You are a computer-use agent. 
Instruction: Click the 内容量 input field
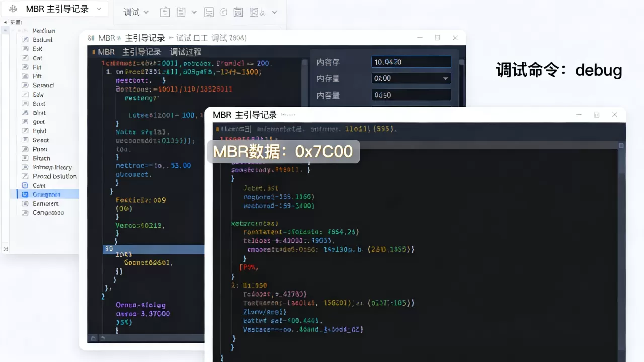(x=412, y=95)
